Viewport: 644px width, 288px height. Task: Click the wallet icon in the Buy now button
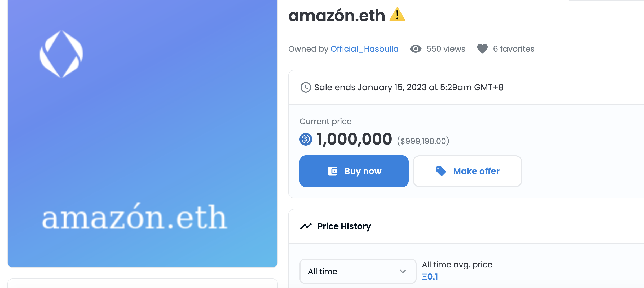click(x=333, y=171)
